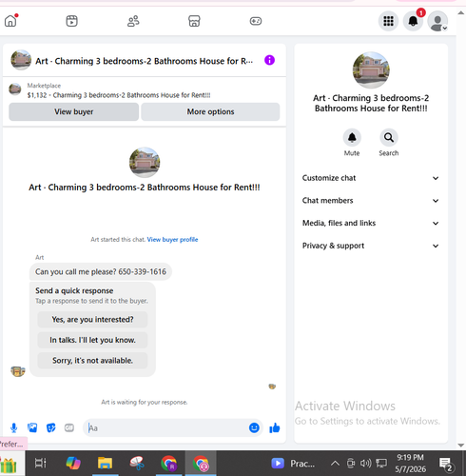Expand the Privacy & support section
The height and width of the screenshot is (476, 466).
[371, 246]
